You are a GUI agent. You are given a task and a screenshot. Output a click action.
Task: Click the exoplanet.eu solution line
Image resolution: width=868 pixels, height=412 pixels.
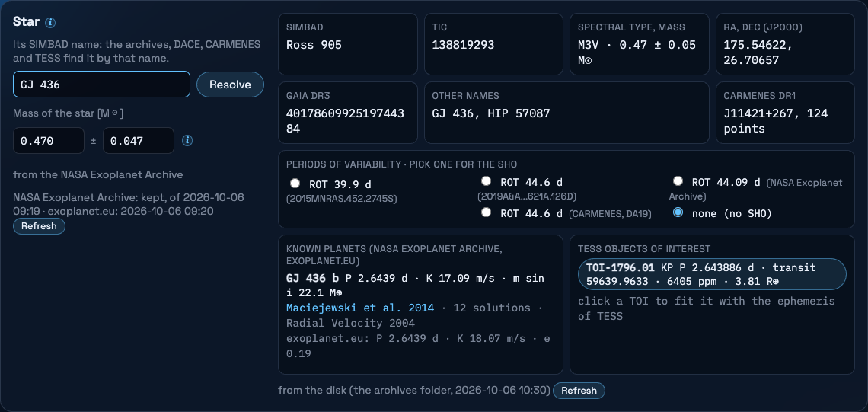(418, 345)
